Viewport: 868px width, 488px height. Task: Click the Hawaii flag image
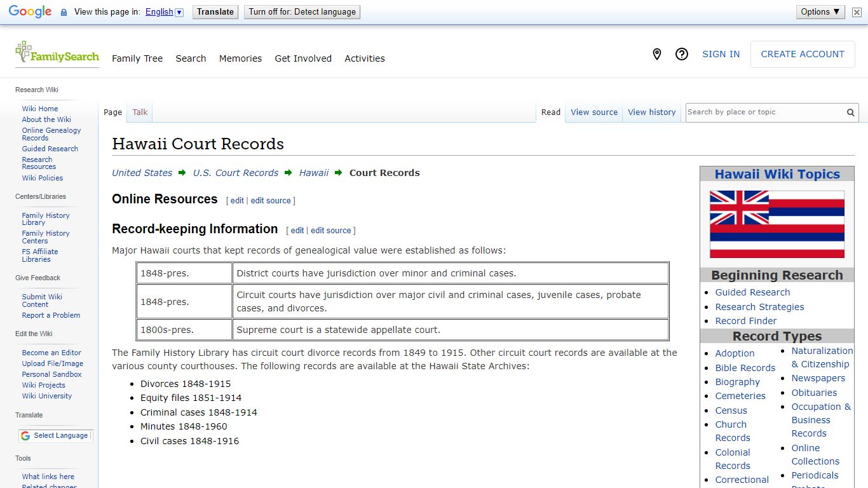(777, 224)
